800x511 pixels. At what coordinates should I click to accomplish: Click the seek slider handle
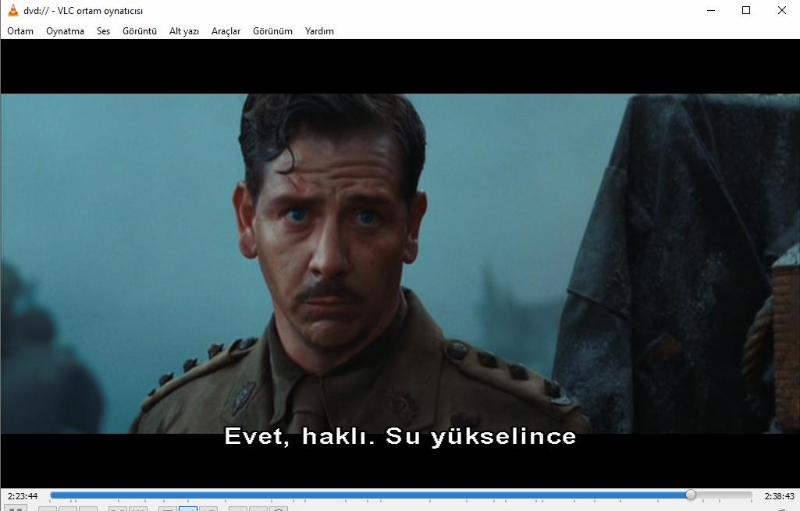pyautogui.click(x=690, y=495)
